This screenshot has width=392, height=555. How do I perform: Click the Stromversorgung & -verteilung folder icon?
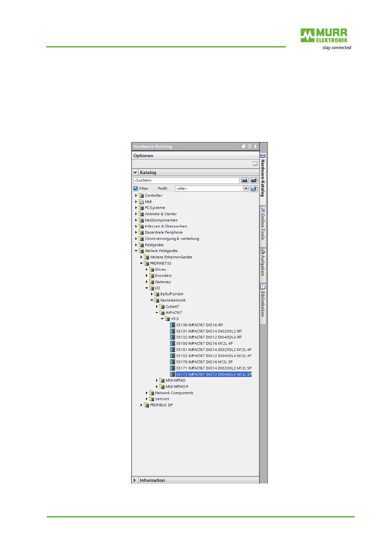point(141,239)
